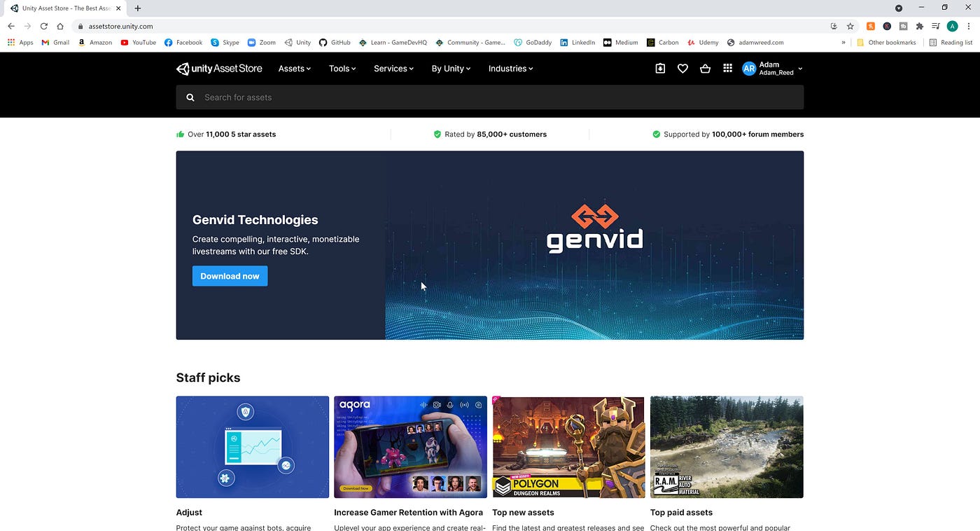Click the Genvid Technologies banner heading

pos(255,220)
